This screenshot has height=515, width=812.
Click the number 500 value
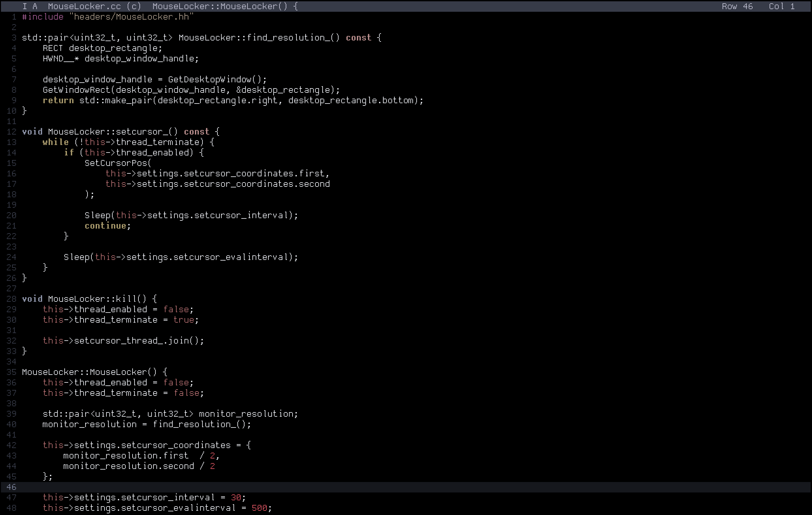point(259,508)
